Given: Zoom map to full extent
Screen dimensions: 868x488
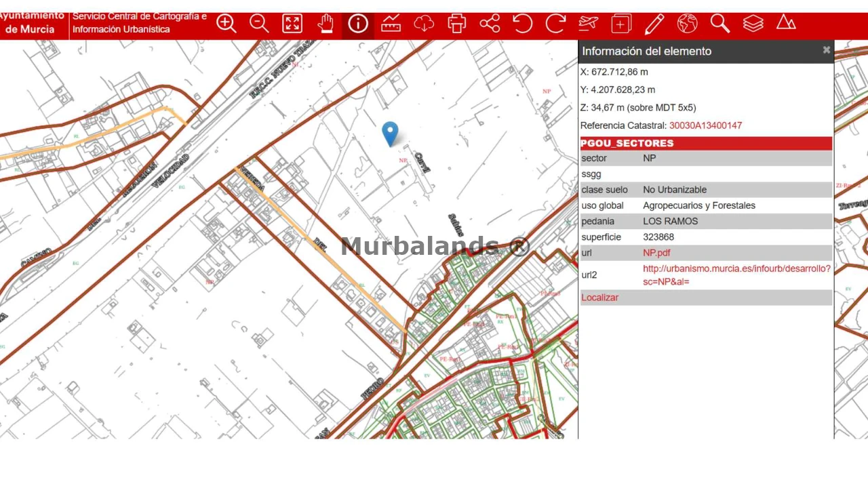Looking at the screenshot, I should click(x=292, y=24).
